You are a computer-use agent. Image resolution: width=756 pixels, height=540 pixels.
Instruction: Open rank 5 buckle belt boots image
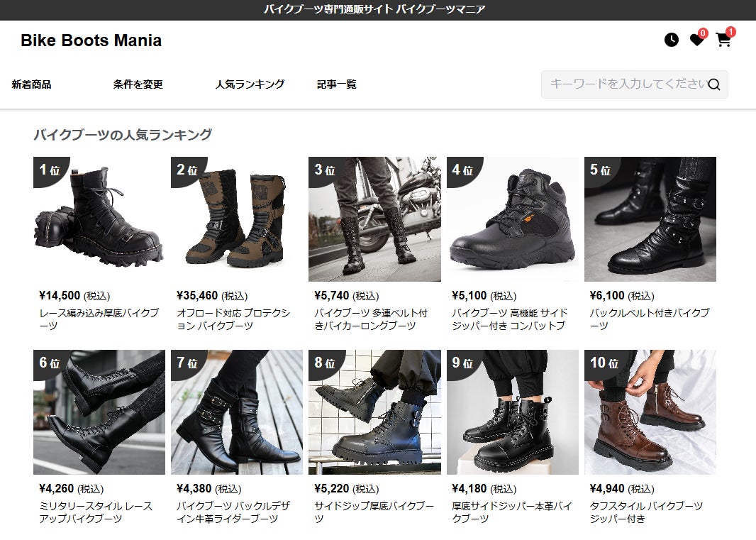pos(650,219)
